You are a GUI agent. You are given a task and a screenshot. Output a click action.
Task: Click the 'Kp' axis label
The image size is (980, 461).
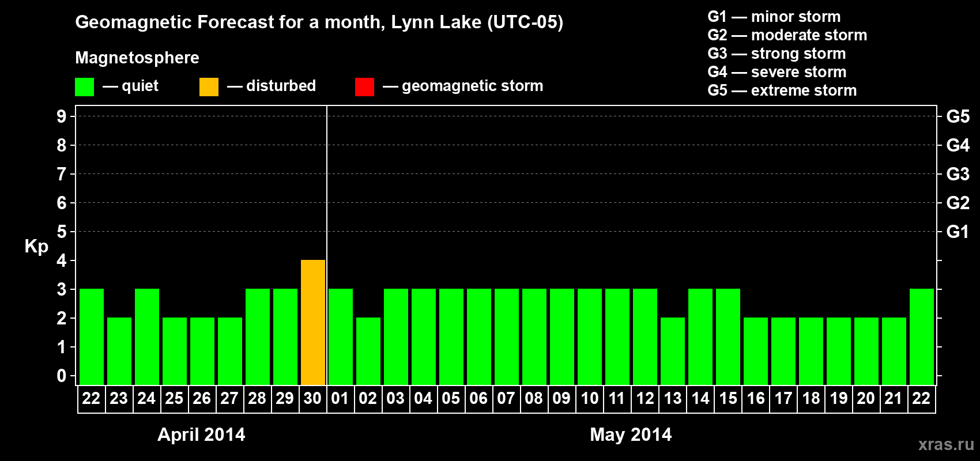click(x=36, y=247)
